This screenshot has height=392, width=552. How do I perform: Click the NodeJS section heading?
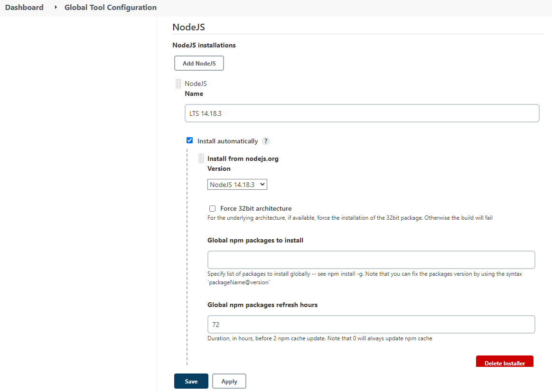pyautogui.click(x=189, y=27)
